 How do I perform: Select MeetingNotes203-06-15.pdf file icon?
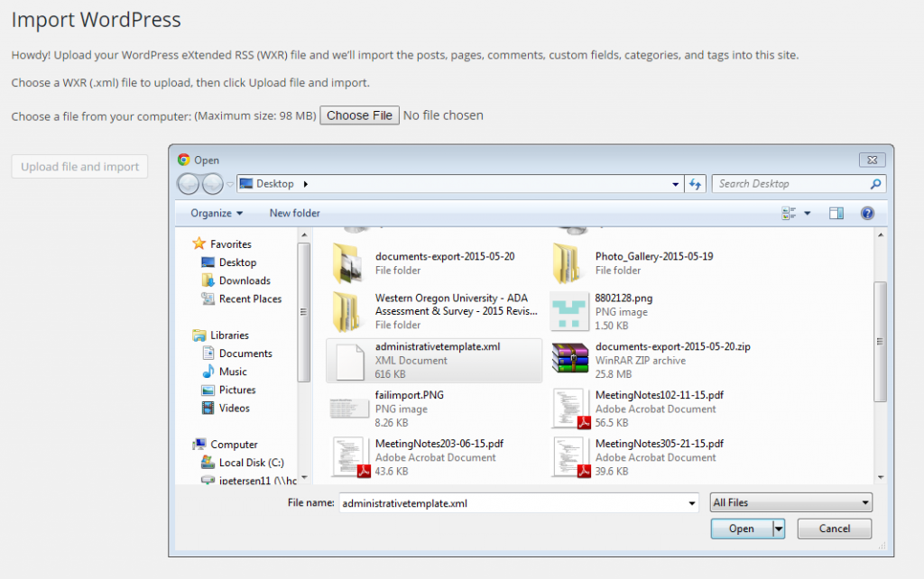point(351,457)
